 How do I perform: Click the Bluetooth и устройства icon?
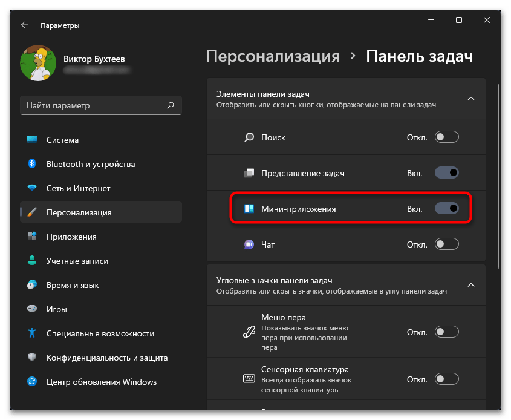pyautogui.click(x=33, y=164)
